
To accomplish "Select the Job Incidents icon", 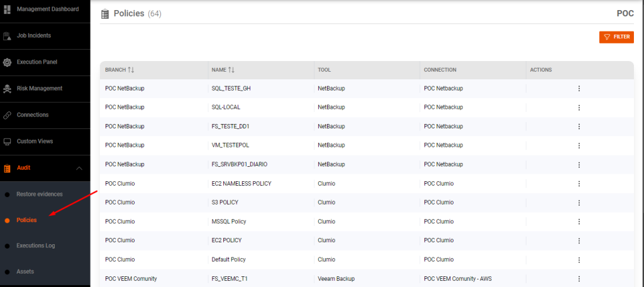I will point(7,36).
